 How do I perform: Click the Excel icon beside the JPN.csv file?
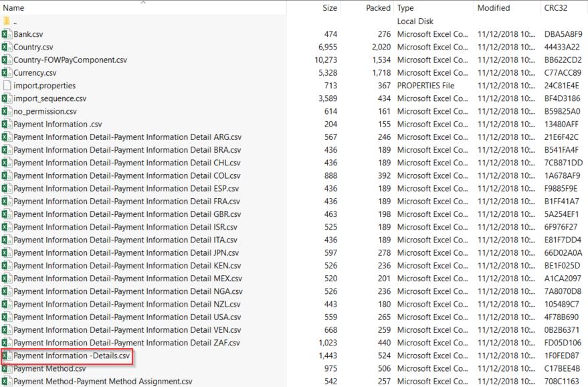[7, 252]
